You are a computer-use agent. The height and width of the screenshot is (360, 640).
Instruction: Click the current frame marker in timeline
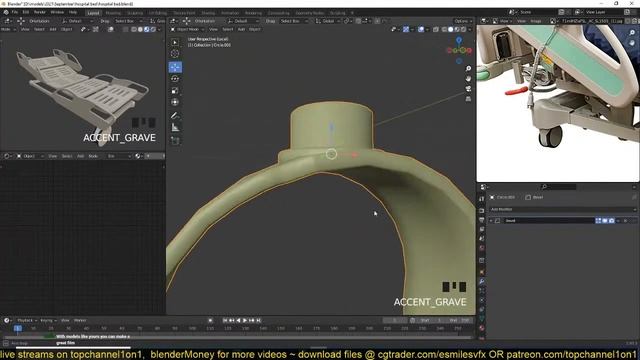(x=18, y=328)
